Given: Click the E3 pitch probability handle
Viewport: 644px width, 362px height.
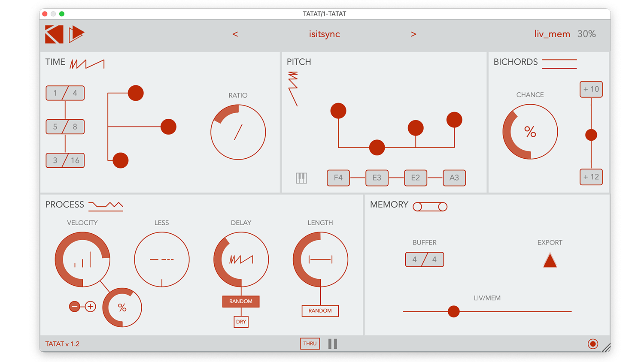Looking at the screenshot, I should pyautogui.click(x=377, y=148).
